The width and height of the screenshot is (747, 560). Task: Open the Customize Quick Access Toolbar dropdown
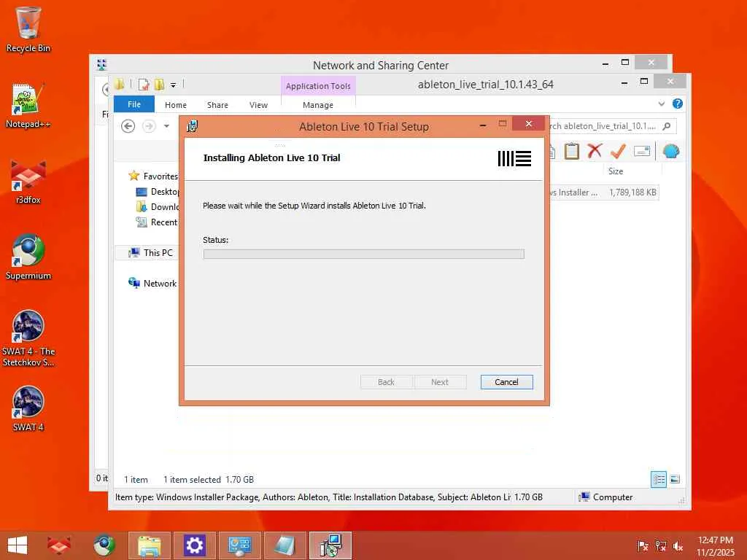[173, 85]
